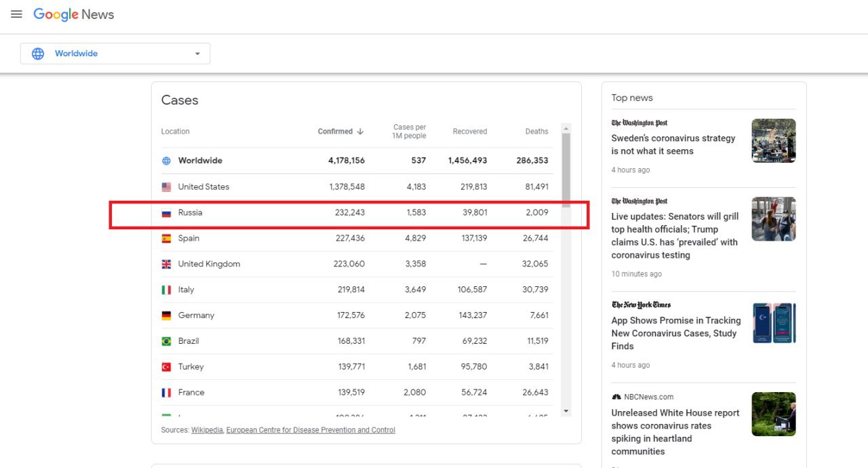Click the Live updates story thumbnail

pos(774,219)
